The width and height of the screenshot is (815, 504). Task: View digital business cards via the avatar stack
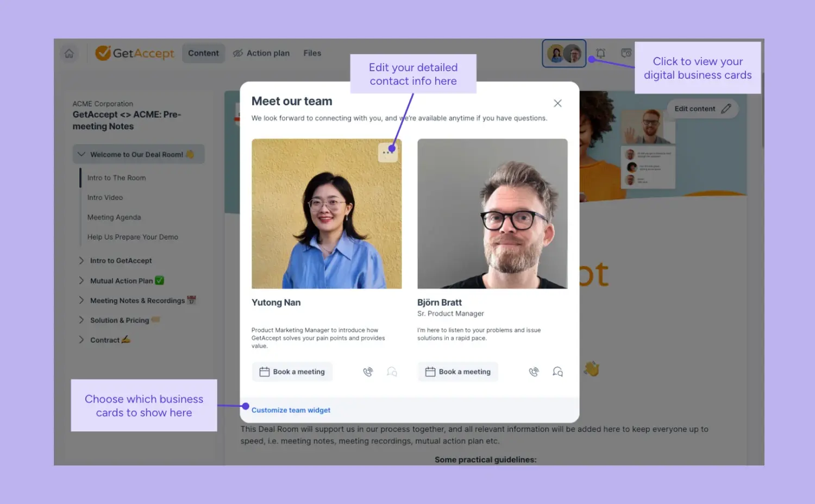point(564,53)
